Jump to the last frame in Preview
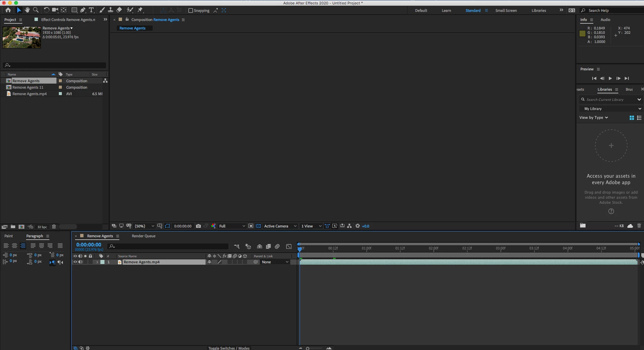This screenshot has height=350, width=644. tap(627, 78)
